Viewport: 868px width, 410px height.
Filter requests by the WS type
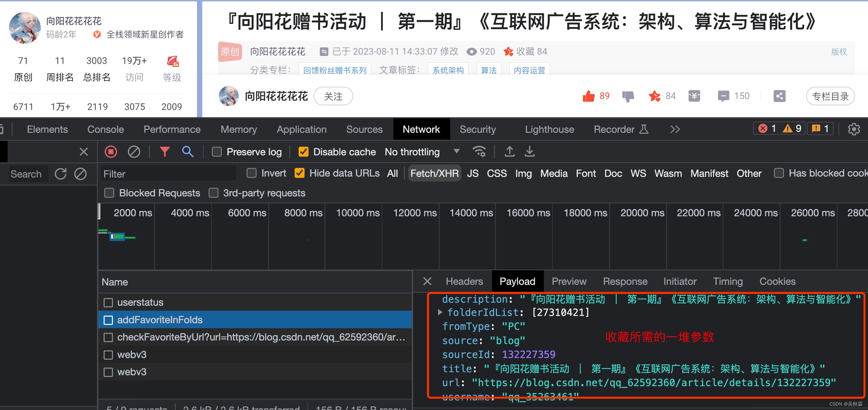click(638, 173)
